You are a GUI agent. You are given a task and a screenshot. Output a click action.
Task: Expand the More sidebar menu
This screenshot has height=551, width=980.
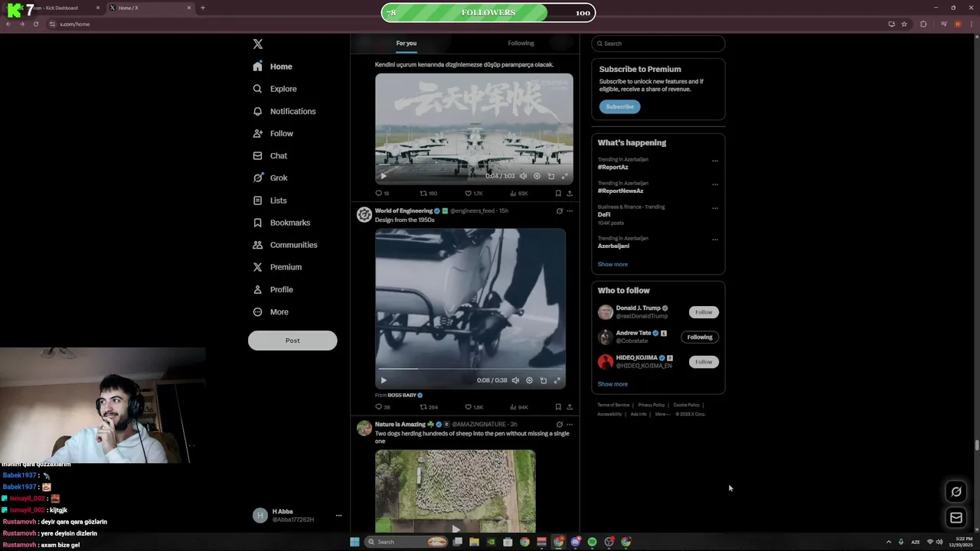270,311
